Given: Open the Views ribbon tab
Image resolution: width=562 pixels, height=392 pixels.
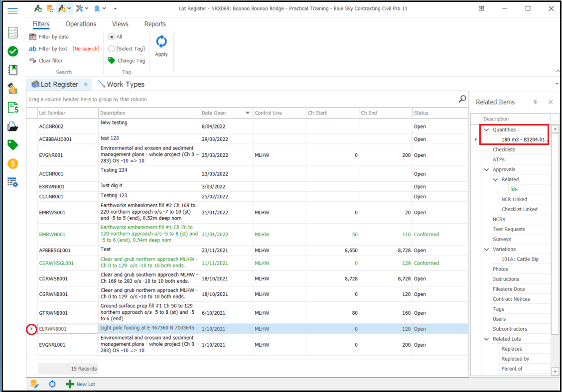Looking at the screenshot, I should coord(120,24).
